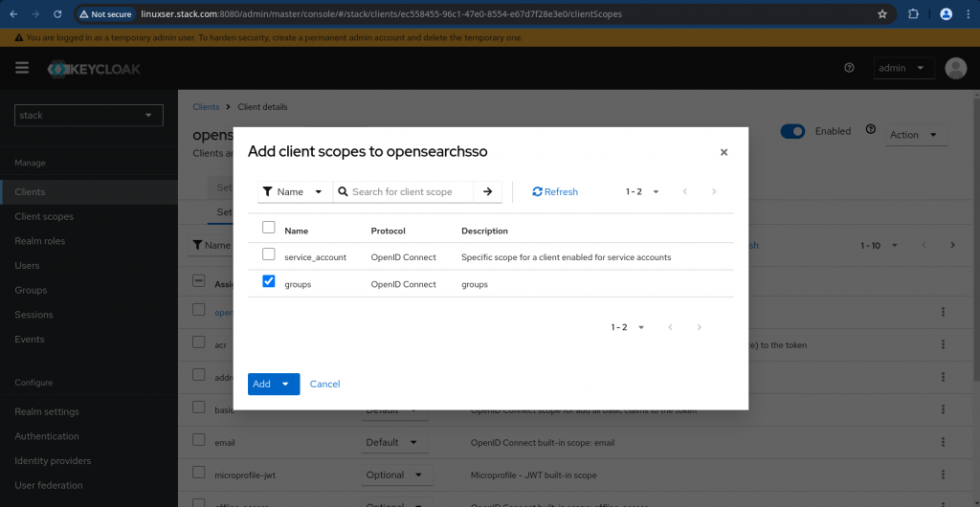
Task: Click the search arrow button in dialog
Action: [x=487, y=191]
